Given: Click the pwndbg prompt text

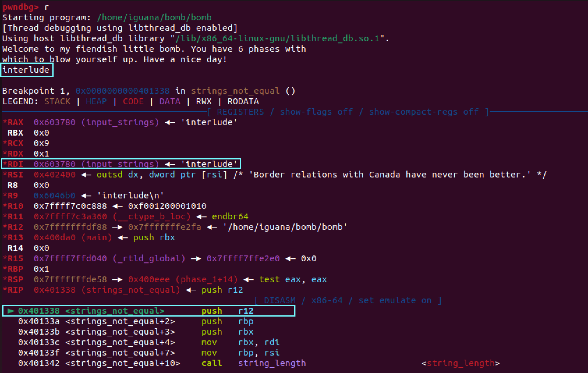Looking at the screenshot, I should (x=20, y=7).
